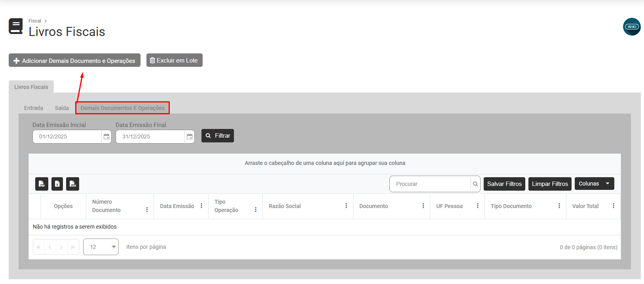The width and height of the screenshot is (644, 284).
Task: Click into the Procurar search field
Action: pyautogui.click(x=430, y=184)
